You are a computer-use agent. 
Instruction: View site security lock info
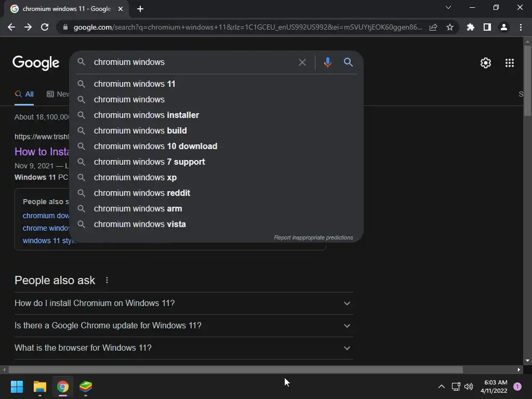tap(65, 27)
